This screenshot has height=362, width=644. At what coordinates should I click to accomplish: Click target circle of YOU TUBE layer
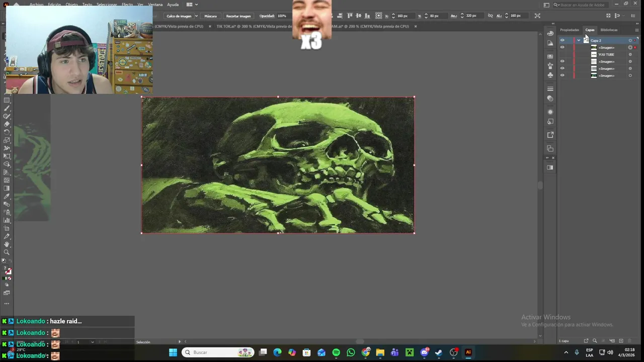(630, 54)
